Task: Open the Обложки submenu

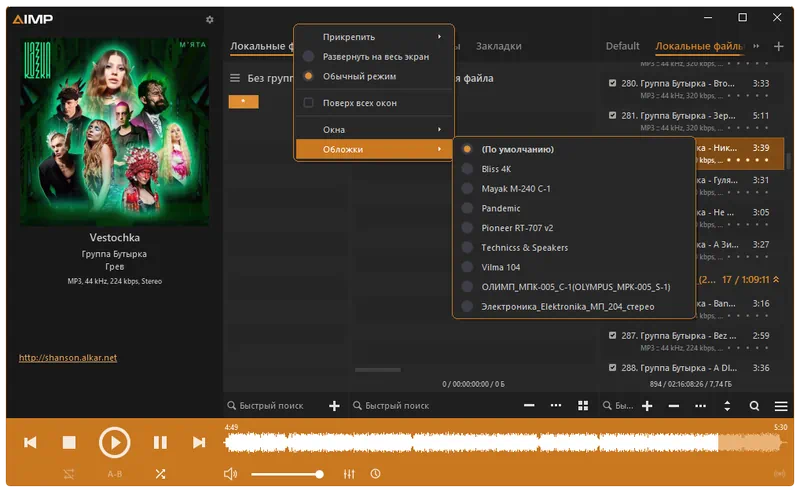Action: pos(374,150)
